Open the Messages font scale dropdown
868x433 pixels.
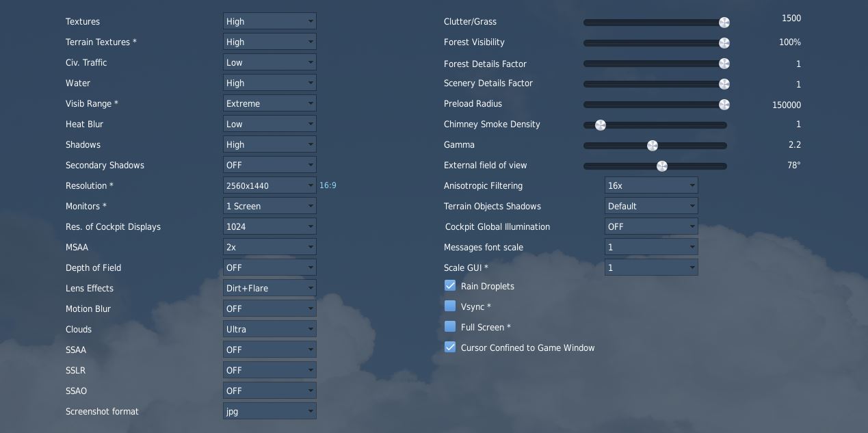click(x=651, y=247)
